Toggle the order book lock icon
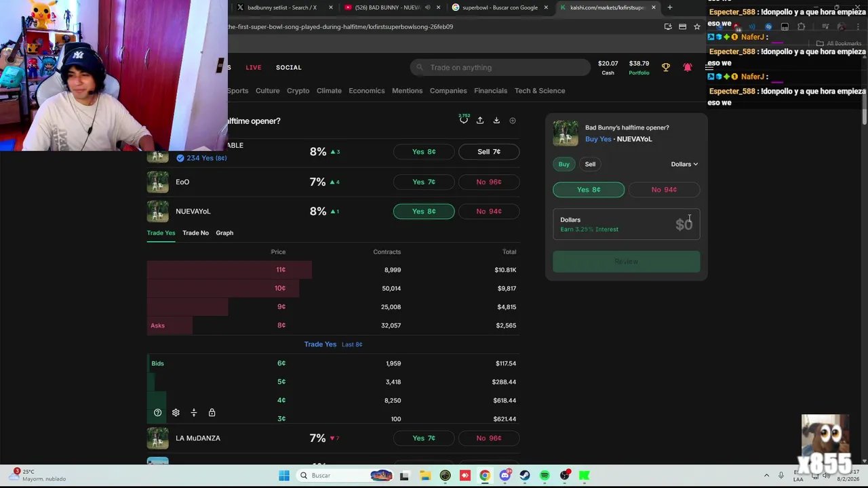 tap(212, 413)
